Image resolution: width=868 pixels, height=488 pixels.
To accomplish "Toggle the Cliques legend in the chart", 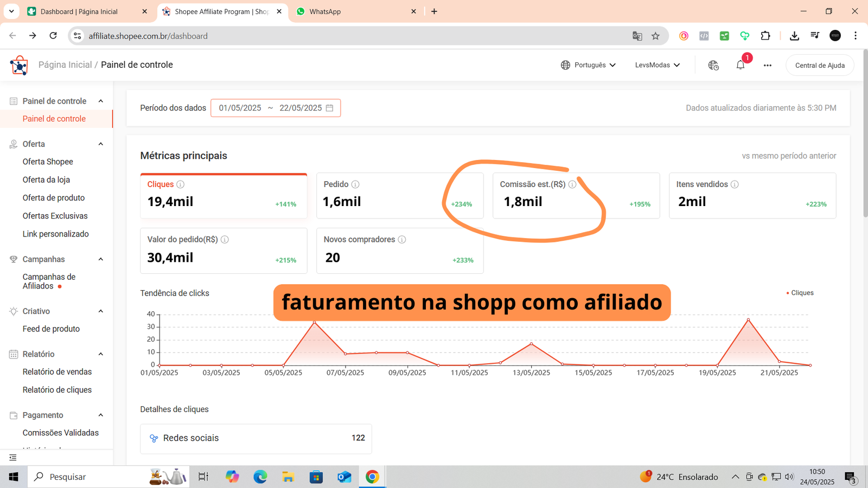I will tap(800, 293).
